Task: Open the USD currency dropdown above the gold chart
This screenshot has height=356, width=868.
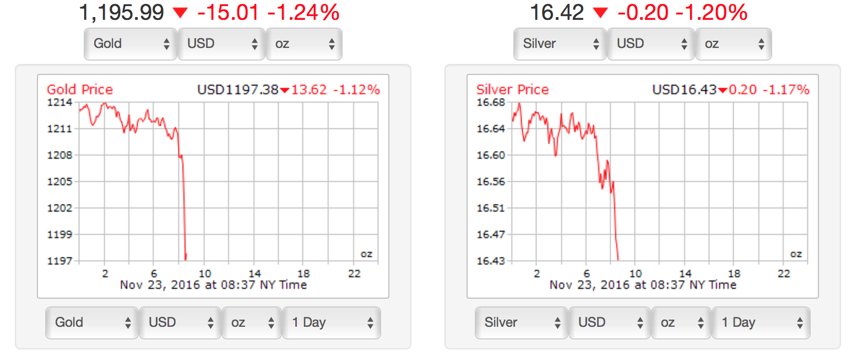Action: click(x=221, y=44)
